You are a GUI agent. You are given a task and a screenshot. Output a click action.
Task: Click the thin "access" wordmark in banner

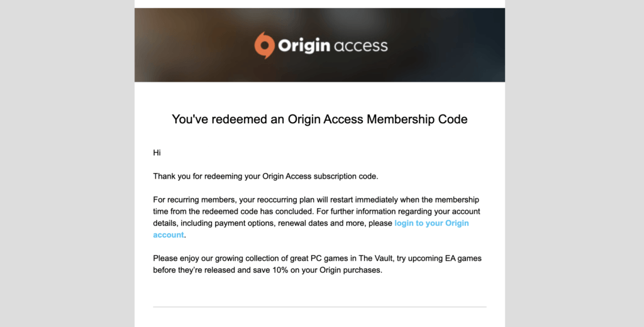(x=361, y=46)
